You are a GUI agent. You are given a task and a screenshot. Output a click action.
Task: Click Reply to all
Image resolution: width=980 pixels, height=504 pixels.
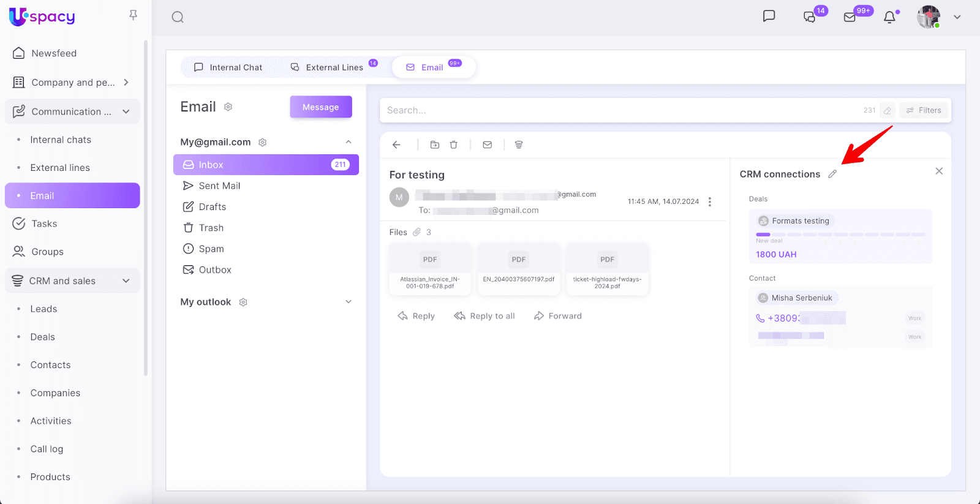(x=484, y=316)
